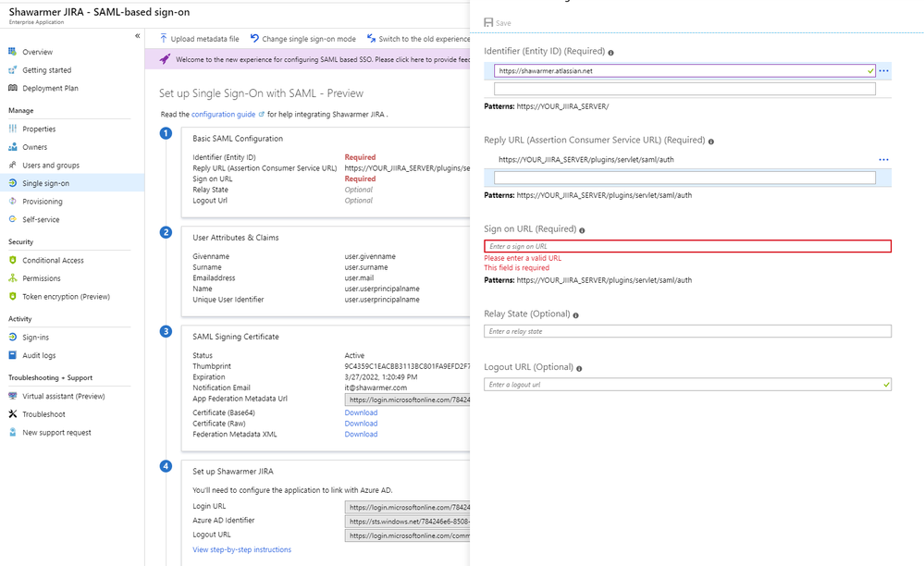Click the empty second Identifier field
Viewport: 924px width, 566px height.
[684, 89]
